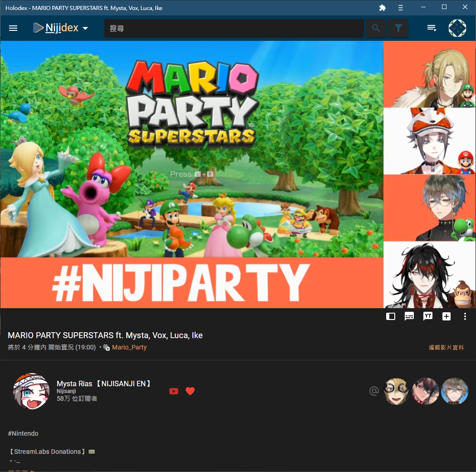Open Mysta Rias channel avatar
Screen dimensions: 476x472
pyautogui.click(x=31, y=391)
